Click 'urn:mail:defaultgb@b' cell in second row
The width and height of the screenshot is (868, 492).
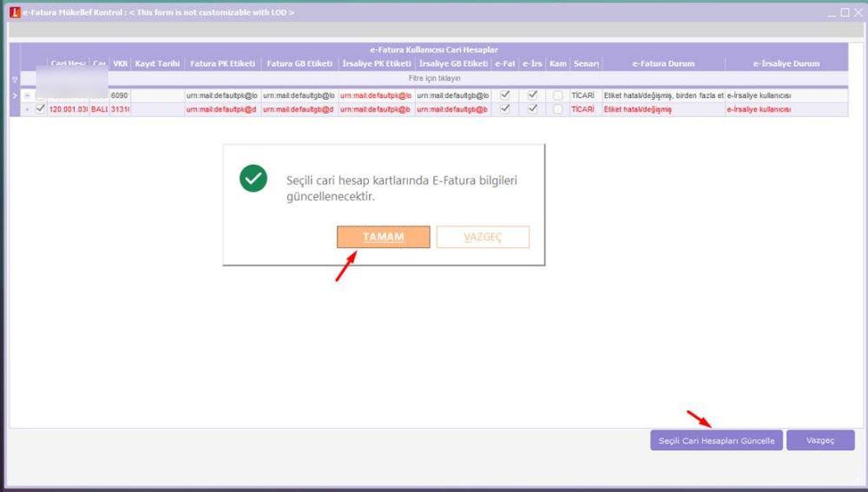pyautogui.click(x=453, y=109)
